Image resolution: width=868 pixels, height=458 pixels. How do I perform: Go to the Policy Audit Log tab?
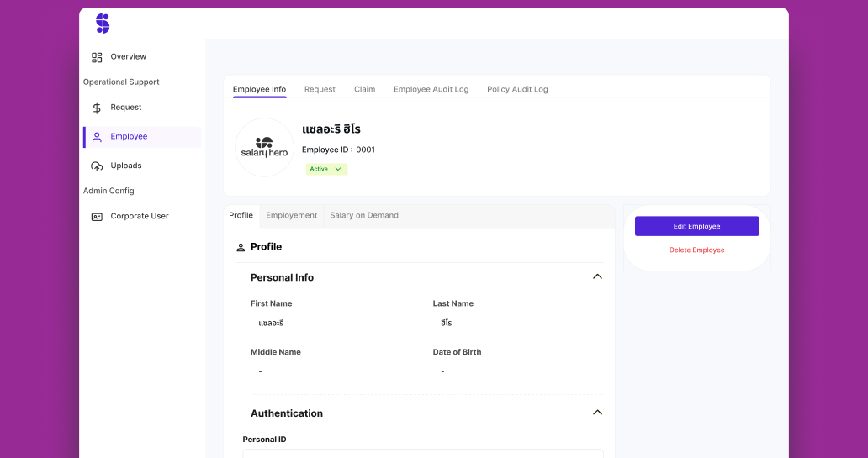coord(517,89)
